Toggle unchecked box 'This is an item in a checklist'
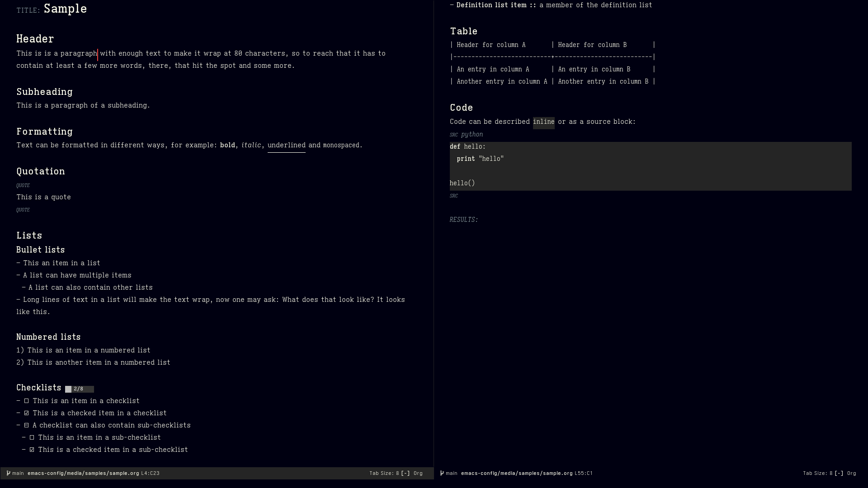This screenshot has height=488, width=868. point(27,401)
